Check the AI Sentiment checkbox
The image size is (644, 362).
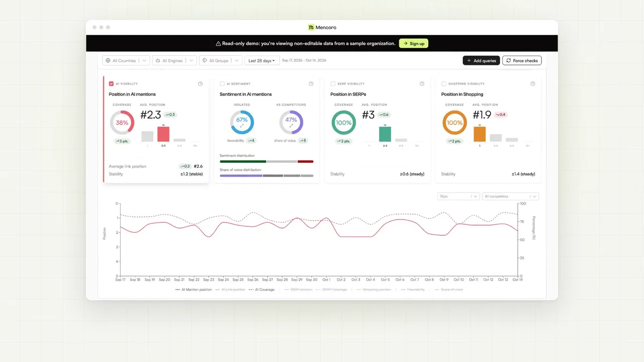(222, 84)
